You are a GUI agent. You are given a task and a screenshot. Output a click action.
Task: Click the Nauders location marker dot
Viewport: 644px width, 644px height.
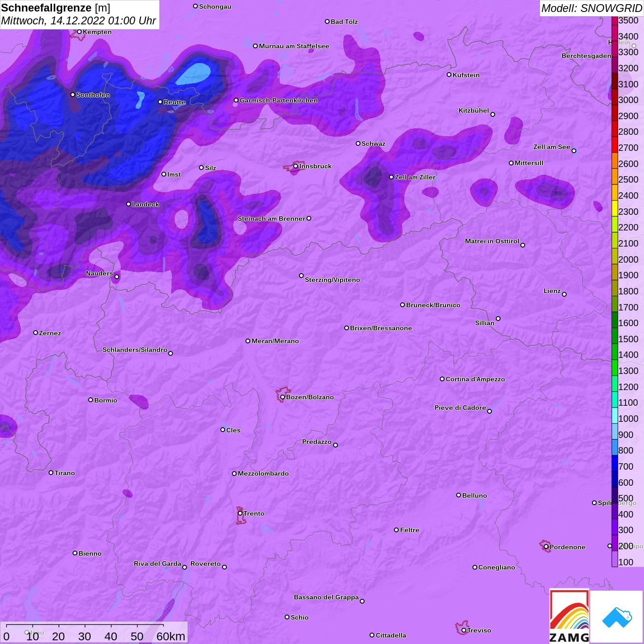point(117,276)
